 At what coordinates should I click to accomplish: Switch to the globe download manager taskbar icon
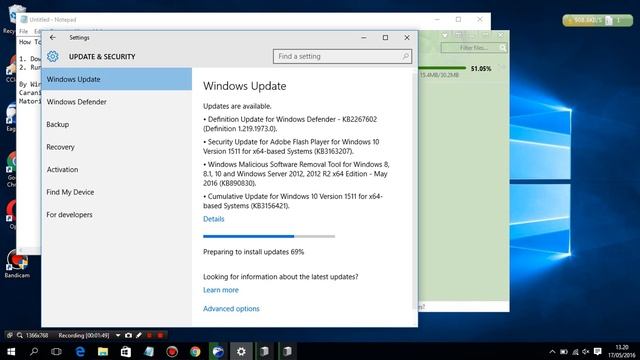point(218,351)
